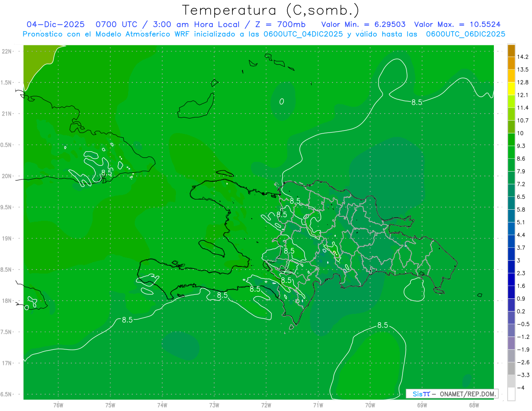Click the '11.4' colorbar value
This screenshot has height=411, width=532.
tap(523, 108)
